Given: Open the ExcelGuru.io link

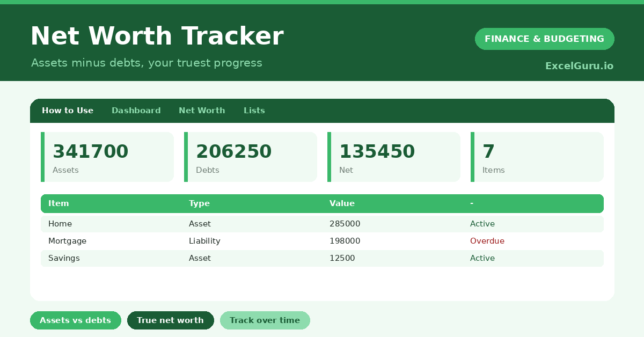Looking at the screenshot, I should click(x=579, y=66).
